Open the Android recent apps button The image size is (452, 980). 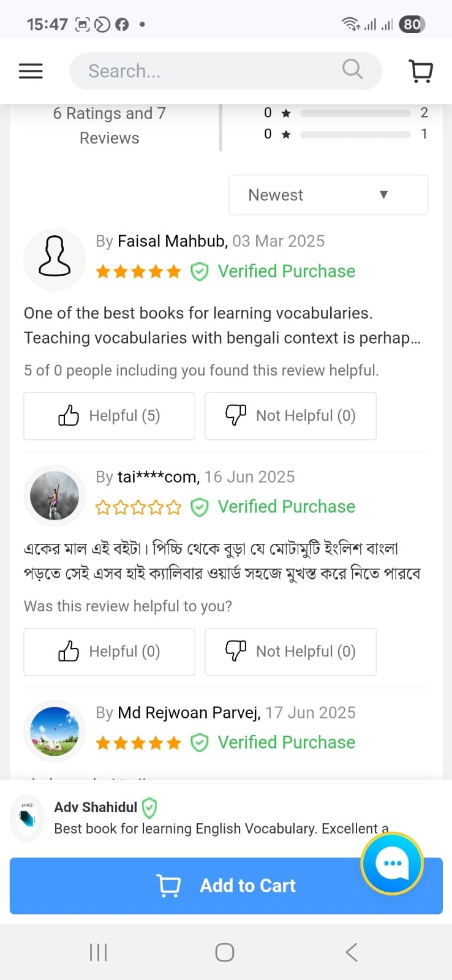[98, 952]
